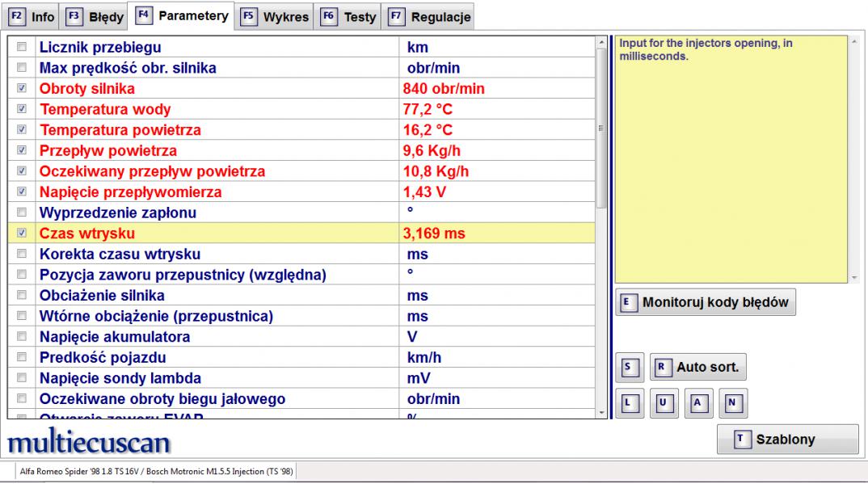
Task: Click the 3,169 ms injection time value
Action: coord(434,234)
